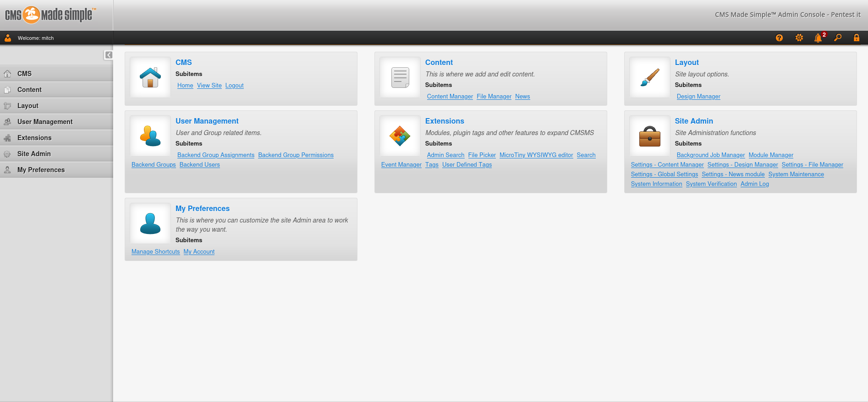Image resolution: width=868 pixels, height=402 pixels.
Task: Open the Backend Groups link
Action: [154, 165]
